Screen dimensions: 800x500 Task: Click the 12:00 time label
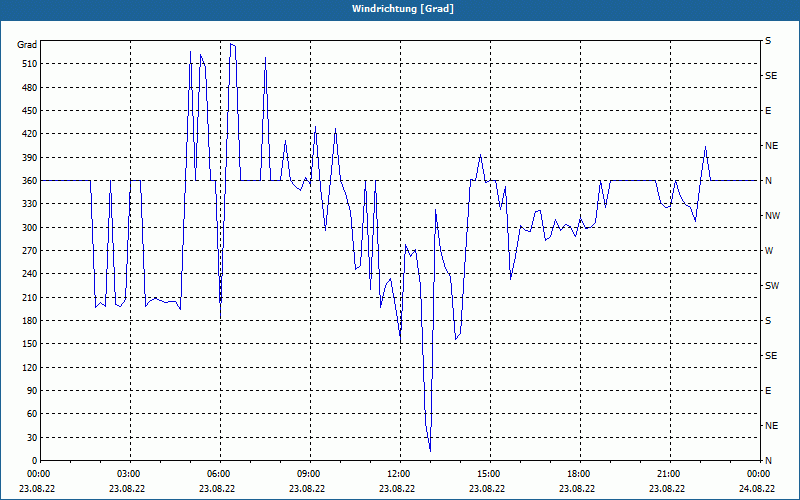click(400, 474)
